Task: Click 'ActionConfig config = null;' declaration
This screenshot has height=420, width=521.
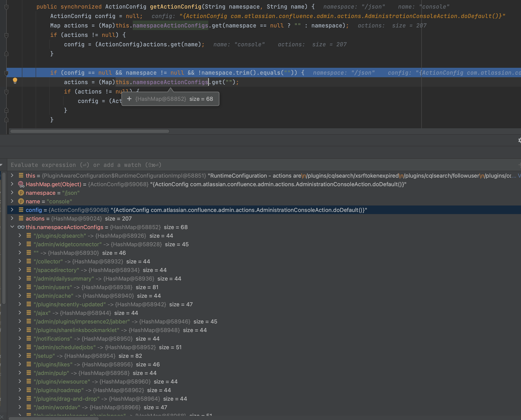Action: (96, 16)
